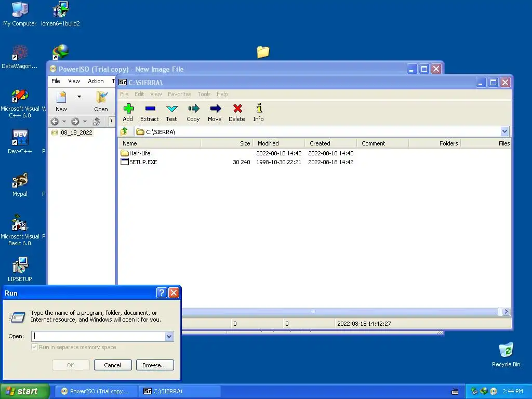Viewport: 532px width, 399px height.
Task: Expand the Open history dropdown in Run
Action: [x=169, y=336]
